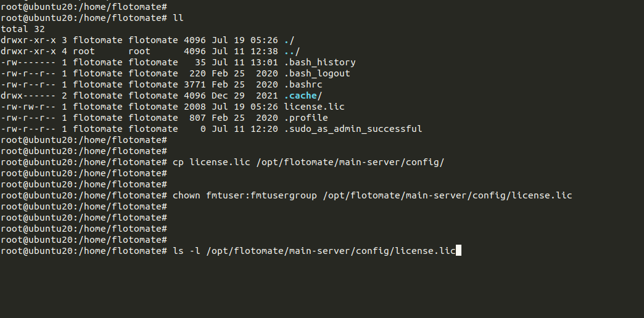Click the .bashrc filename
The image size is (644, 318).
(x=303, y=84)
